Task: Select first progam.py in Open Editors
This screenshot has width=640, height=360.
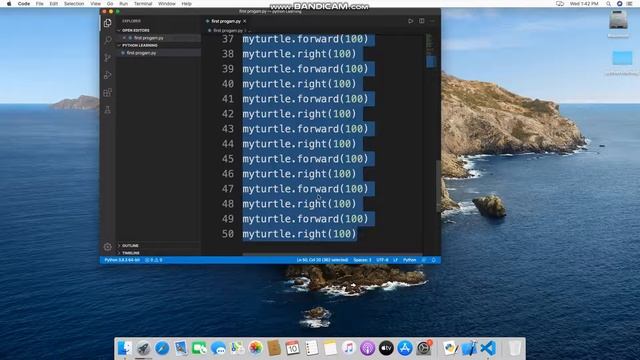Action: [x=149, y=38]
